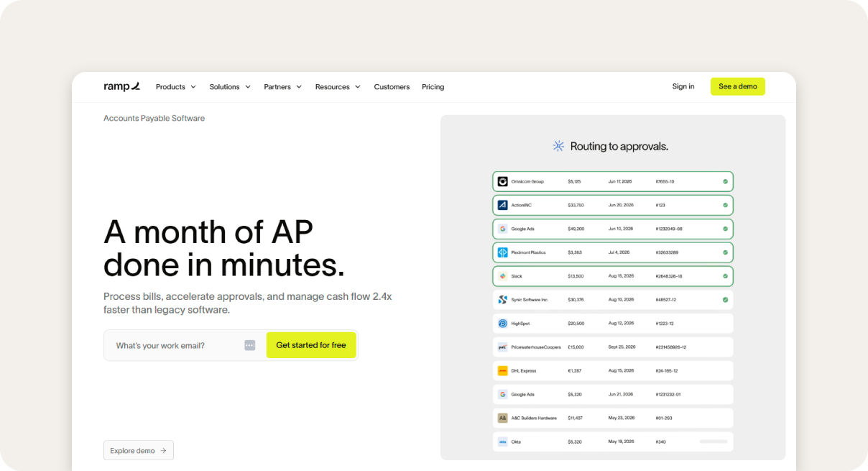Viewport: 868px width, 471px height.
Task: Open the Pricing page
Action: tap(433, 87)
